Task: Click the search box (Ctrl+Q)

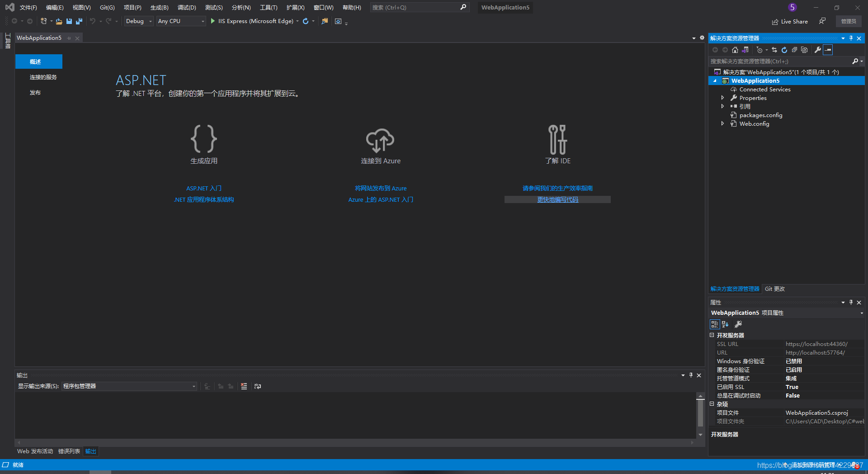Action: coord(419,7)
